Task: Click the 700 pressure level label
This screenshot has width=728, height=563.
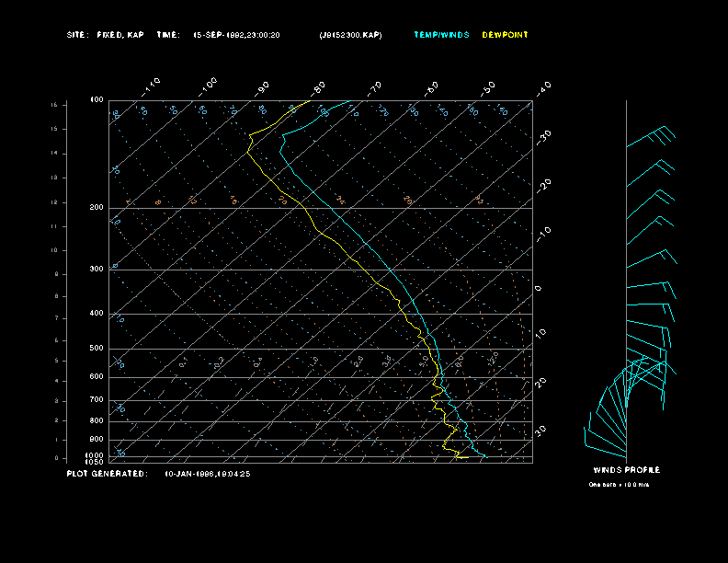Action: point(97,400)
